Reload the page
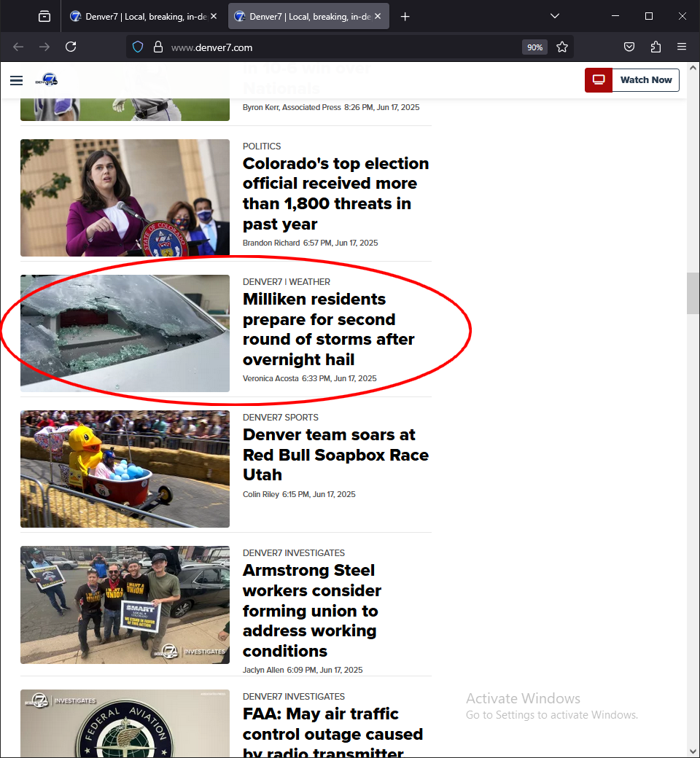 pyautogui.click(x=71, y=47)
